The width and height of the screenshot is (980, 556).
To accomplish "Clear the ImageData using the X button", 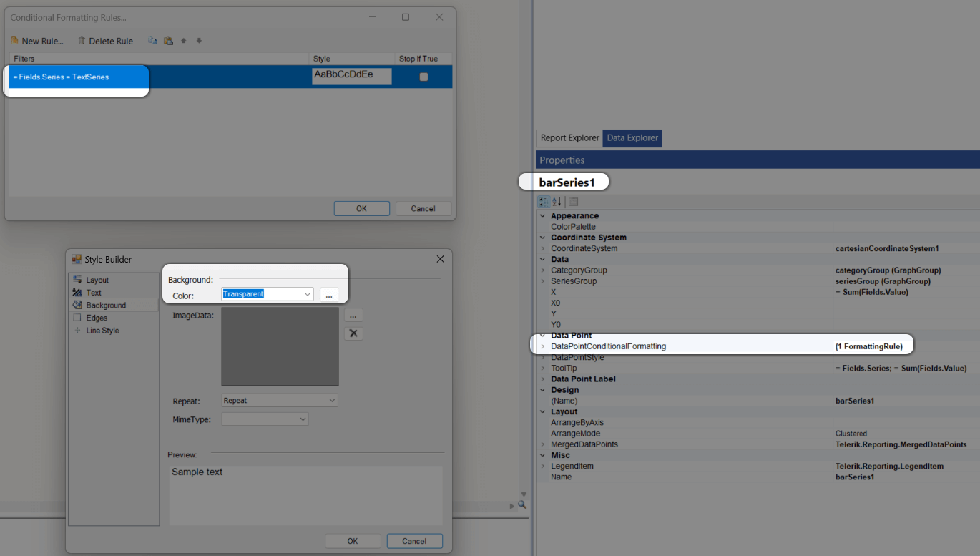I will (x=353, y=333).
